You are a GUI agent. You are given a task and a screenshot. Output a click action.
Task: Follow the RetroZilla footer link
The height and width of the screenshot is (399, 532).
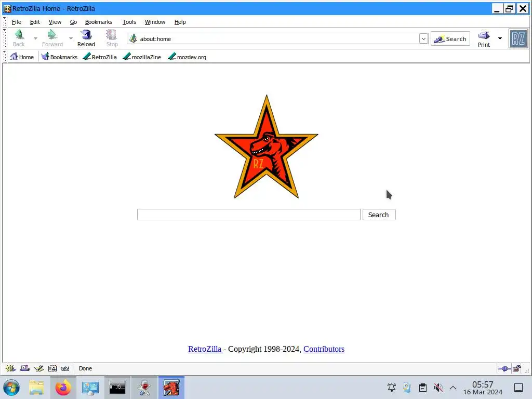[x=205, y=349]
